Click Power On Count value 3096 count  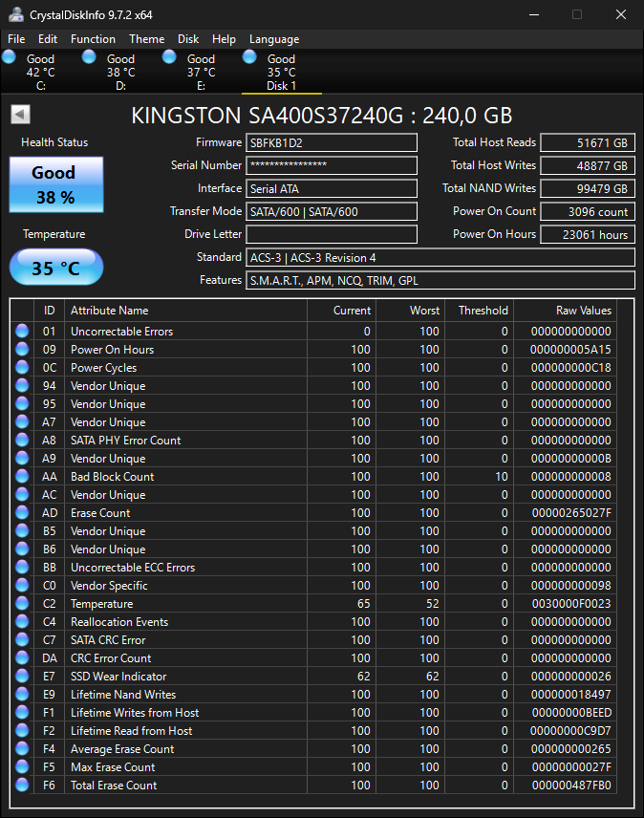coord(588,211)
